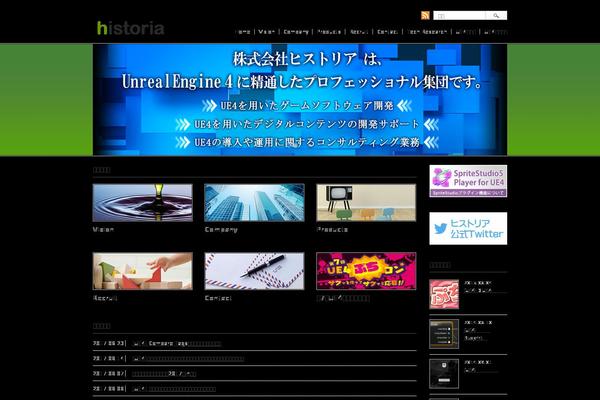Image resolution: width=600 pixels, height=400 pixels.
Task: Open the pink sidebar article thumbnail
Action: (444, 294)
